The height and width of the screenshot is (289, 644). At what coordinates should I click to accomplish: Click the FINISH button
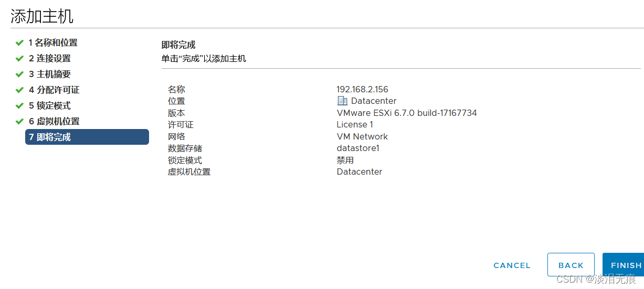(625, 265)
